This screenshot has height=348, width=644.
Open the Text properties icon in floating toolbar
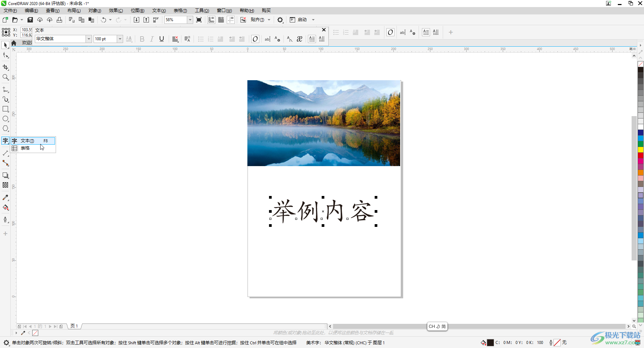(x=277, y=39)
